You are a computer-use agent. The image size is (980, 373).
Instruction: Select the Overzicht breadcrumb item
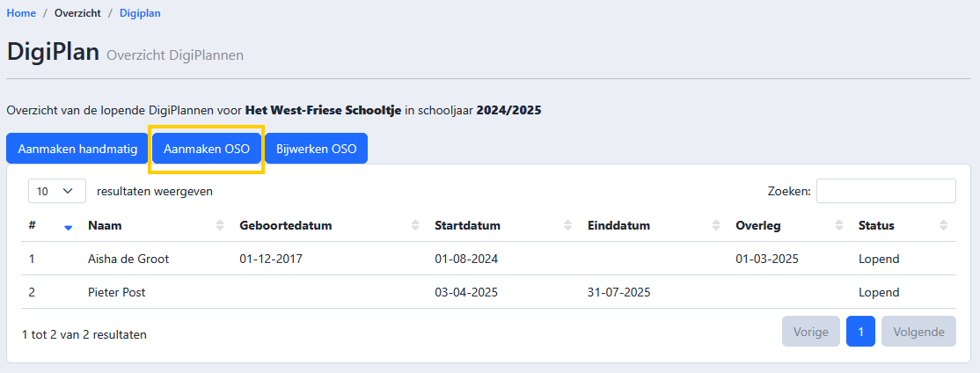(77, 13)
